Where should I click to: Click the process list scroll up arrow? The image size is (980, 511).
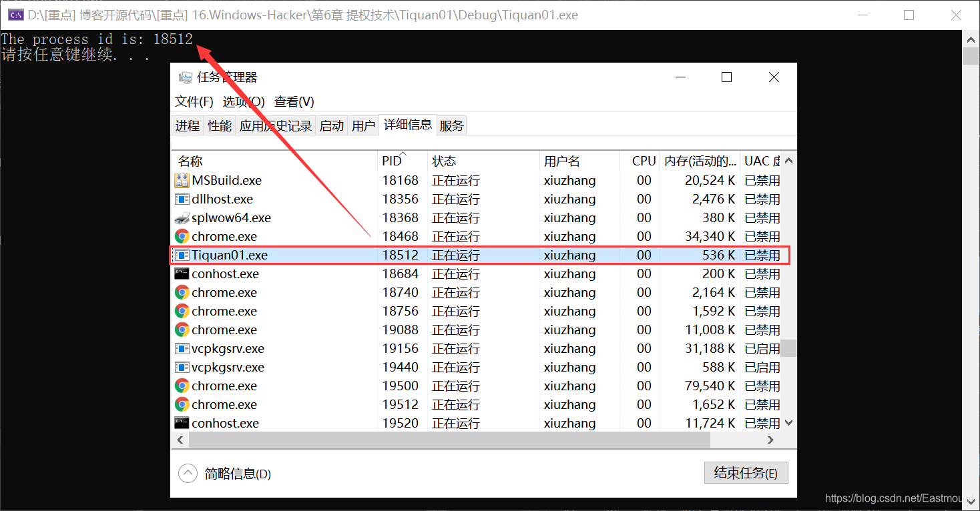tap(789, 161)
